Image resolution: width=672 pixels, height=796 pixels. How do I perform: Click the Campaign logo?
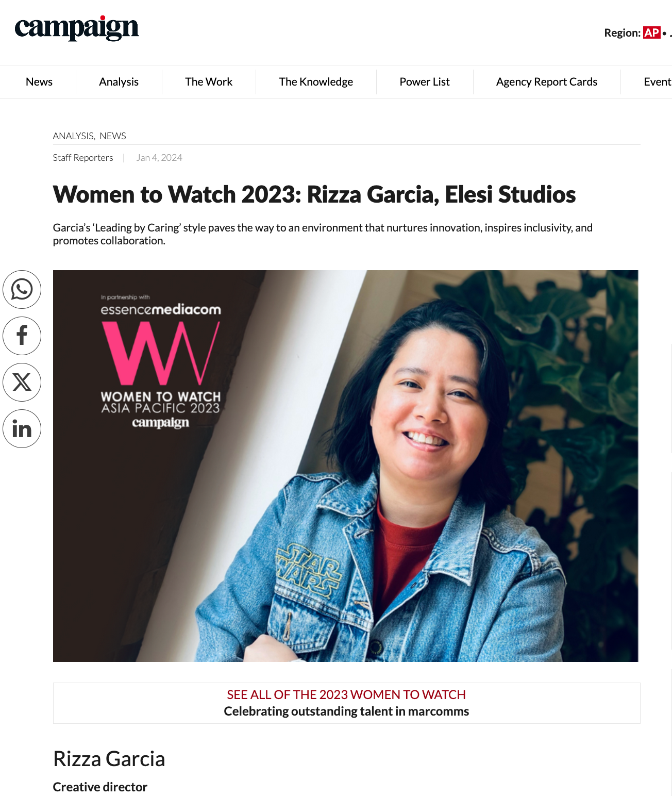pos(77,28)
